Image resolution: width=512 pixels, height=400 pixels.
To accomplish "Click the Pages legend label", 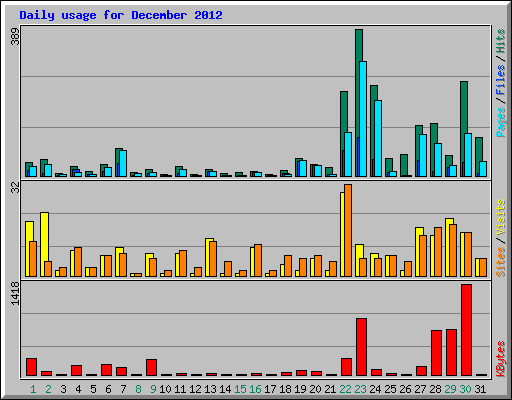I will point(500,122).
